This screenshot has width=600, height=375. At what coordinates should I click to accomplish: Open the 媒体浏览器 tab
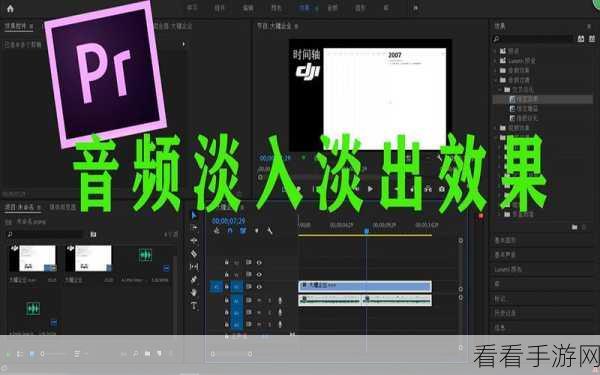coord(63,207)
